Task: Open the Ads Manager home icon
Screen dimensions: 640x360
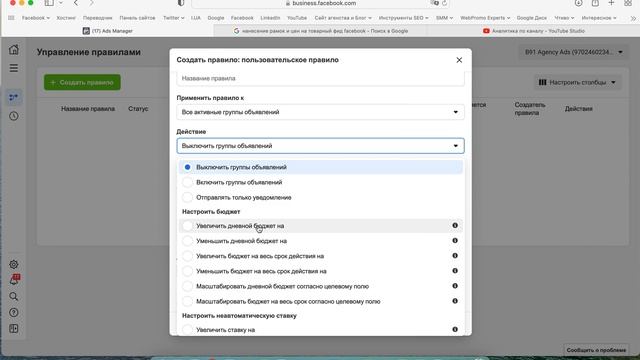Action: (14, 50)
